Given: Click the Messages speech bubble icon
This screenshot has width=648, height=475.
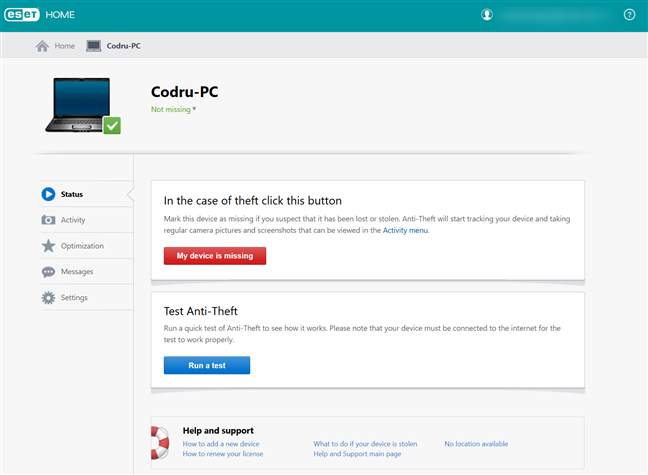Looking at the screenshot, I should (48, 272).
